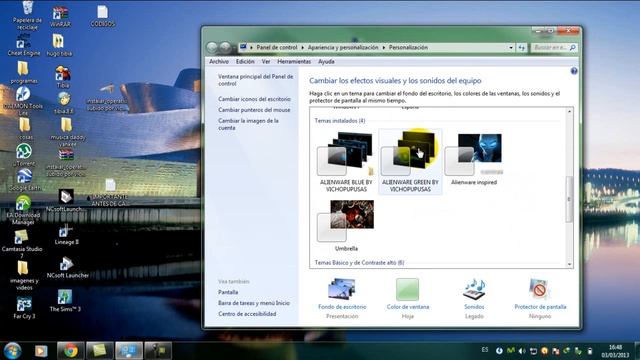Screen dimensions: 640x360
Task: Click the theme list scroll down arrow
Action: click(x=569, y=264)
